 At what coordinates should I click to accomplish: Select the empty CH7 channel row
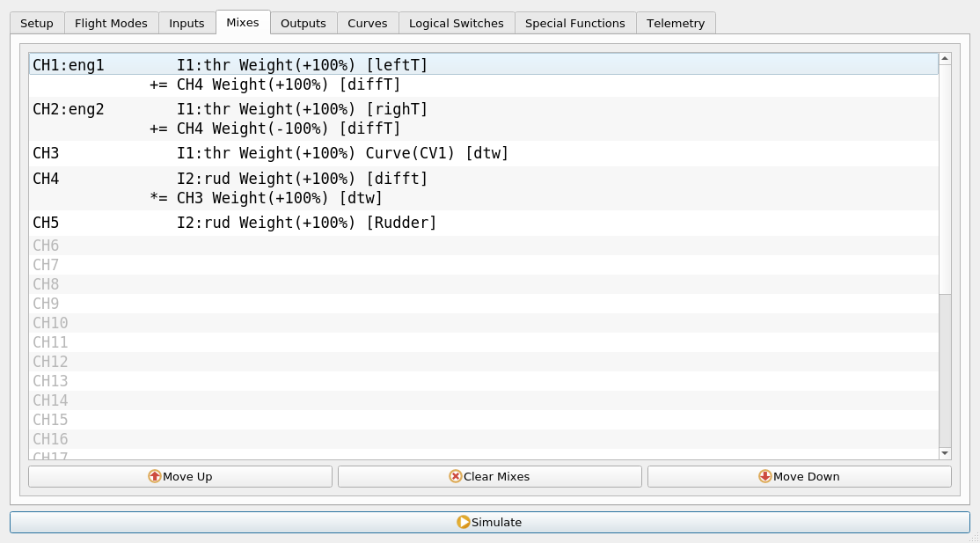click(484, 265)
